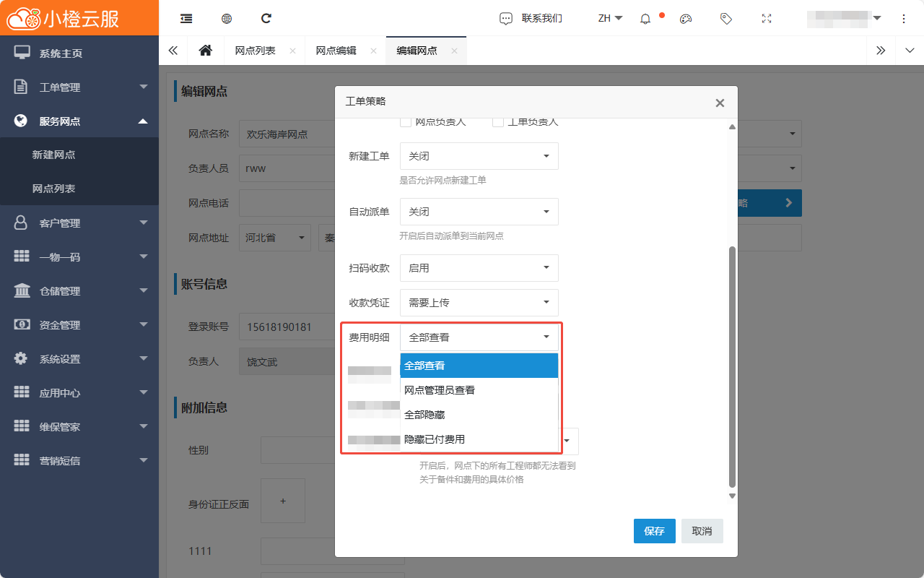The height and width of the screenshot is (578, 924).
Task: Click the globe icon in top toolbar
Action: tap(227, 19)
